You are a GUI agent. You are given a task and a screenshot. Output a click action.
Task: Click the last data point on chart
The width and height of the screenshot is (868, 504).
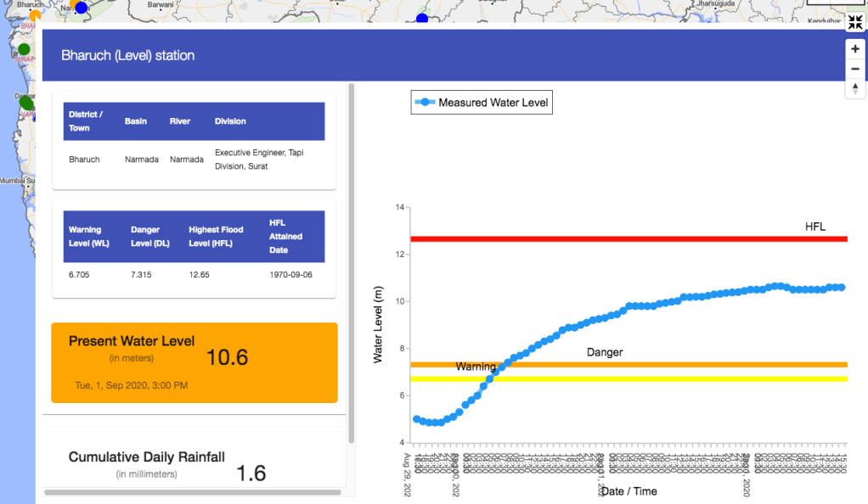(x=841, y=288)
